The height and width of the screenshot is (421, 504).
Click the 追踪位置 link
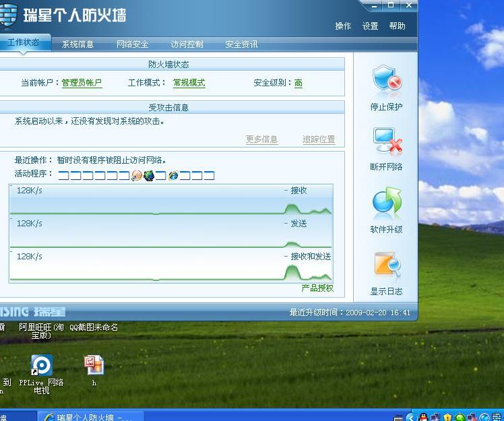(319, 139)
